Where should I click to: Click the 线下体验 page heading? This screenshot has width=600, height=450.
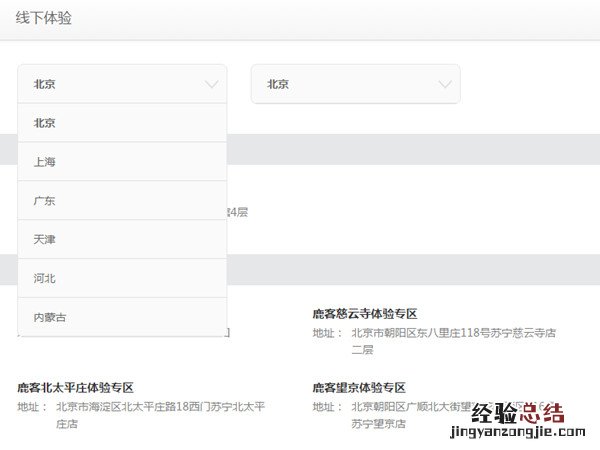point(44,18)
